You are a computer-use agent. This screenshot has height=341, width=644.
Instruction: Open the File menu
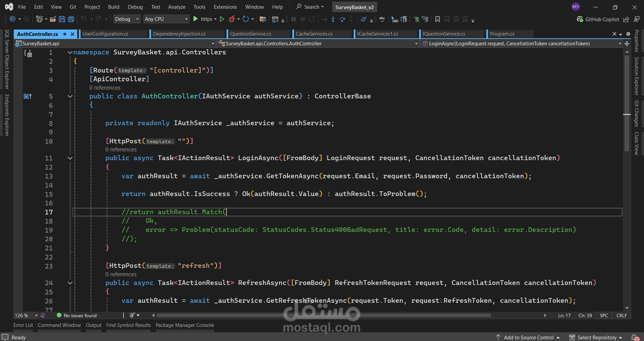tap(22, 7)
